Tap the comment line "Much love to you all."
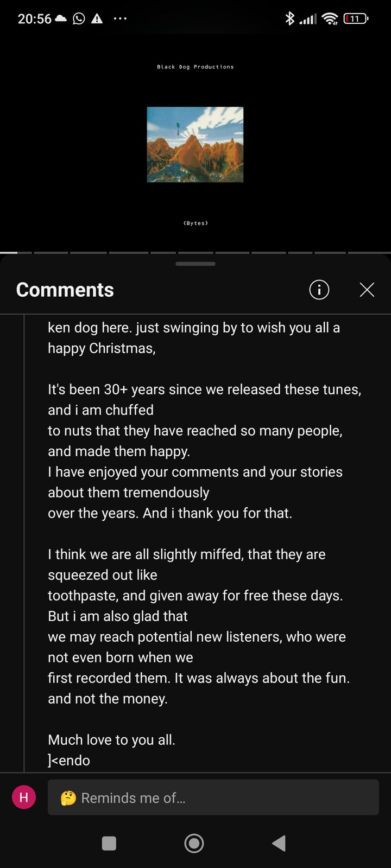This screenshot has height=868, width=391. tap(111, 740)
